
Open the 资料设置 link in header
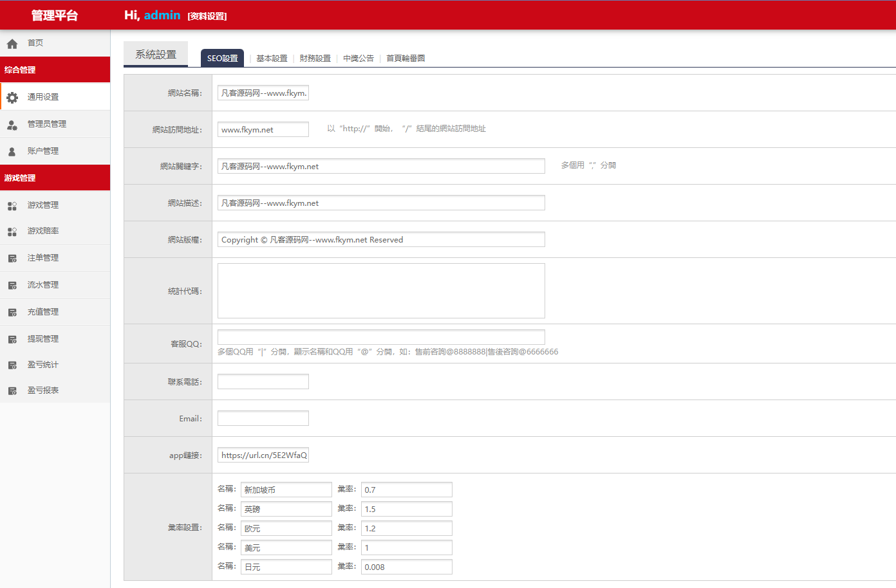[207, 17]
